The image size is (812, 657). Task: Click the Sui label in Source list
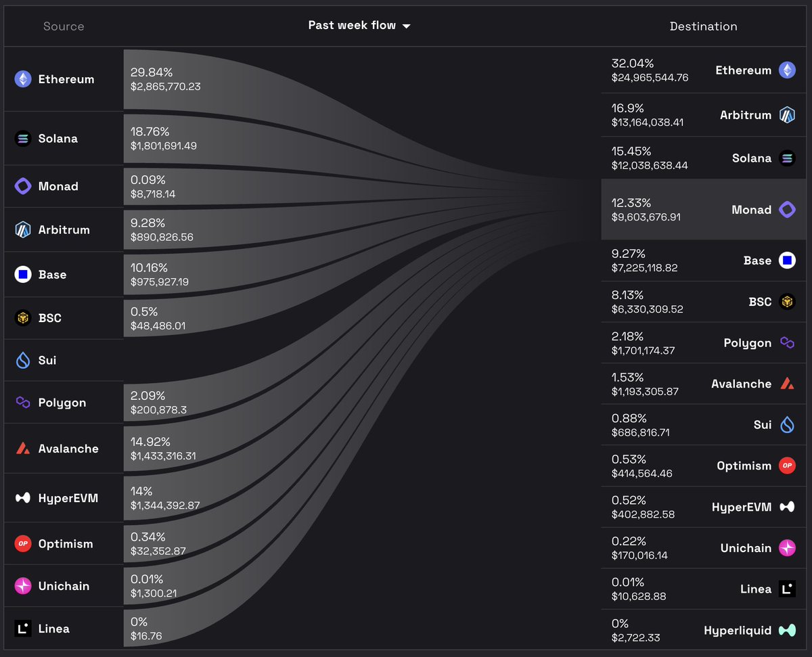click(x=47, y=361)
